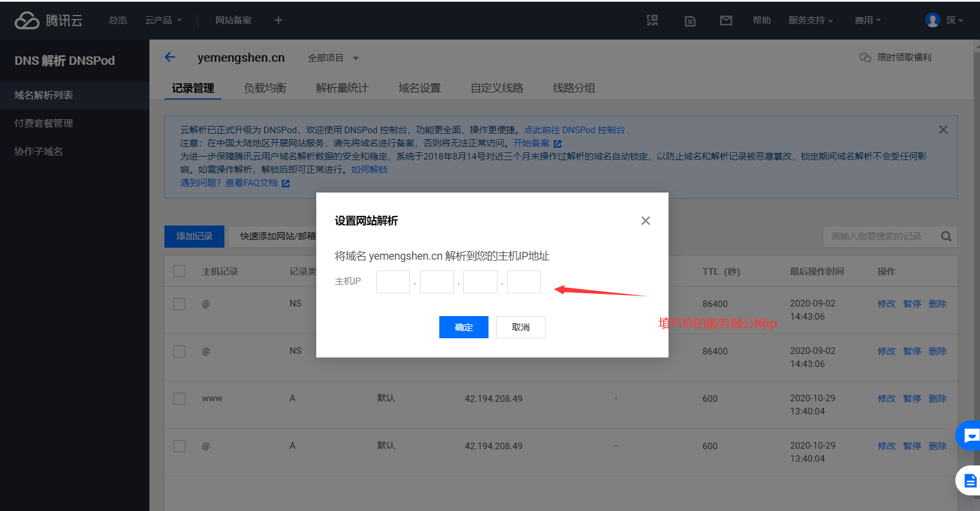Click the Tencent Cloud logo

pos(49,20)
